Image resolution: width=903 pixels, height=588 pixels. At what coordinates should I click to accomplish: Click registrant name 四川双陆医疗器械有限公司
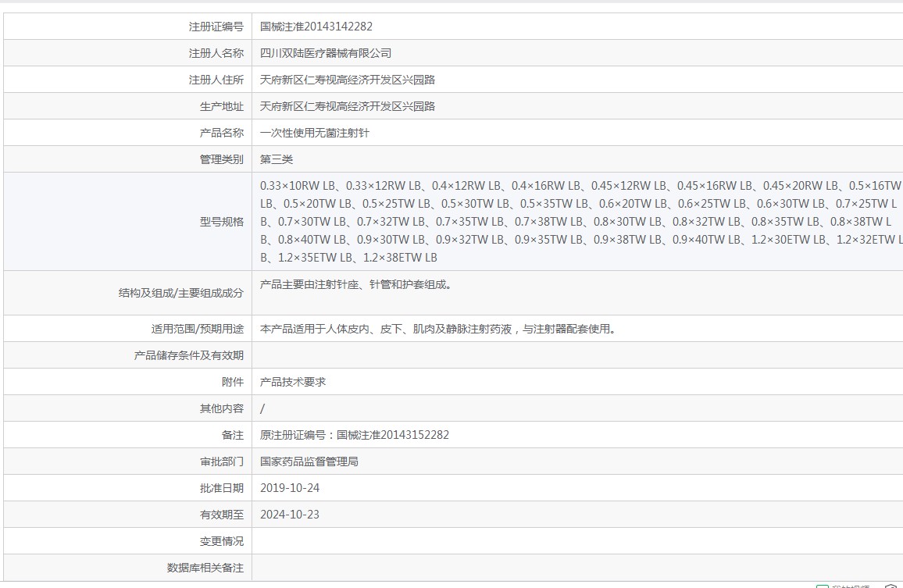326,53
